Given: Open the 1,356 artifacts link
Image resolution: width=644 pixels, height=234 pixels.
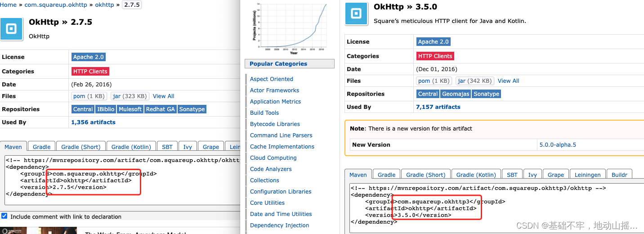Looking at the screenshot, I should click(93, 122).
